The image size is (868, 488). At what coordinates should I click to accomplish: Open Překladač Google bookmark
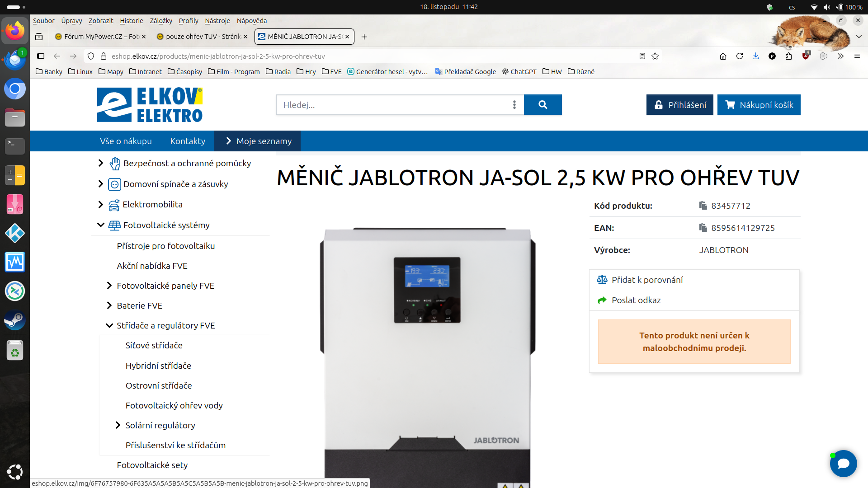click(465, 71)
